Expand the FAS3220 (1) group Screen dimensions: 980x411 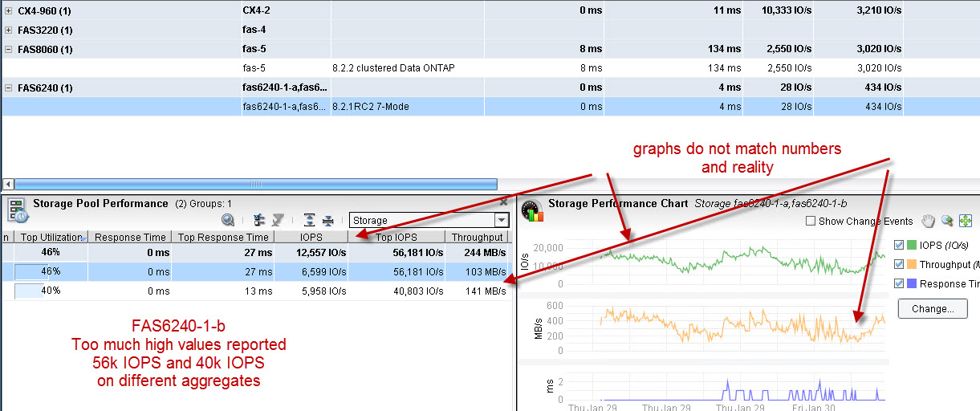coord(8,30)
